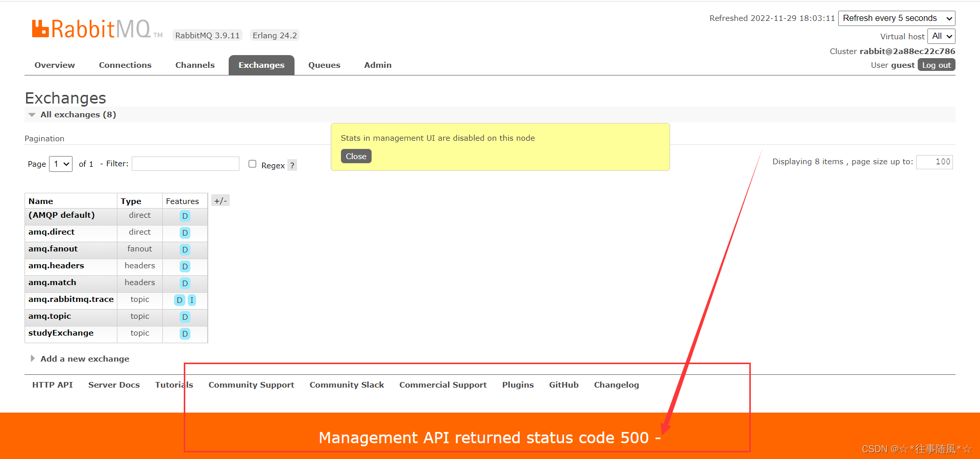Log out of guest user
Image resolution: width=980 pixels, height=459 pixels.
click(936, 65)
